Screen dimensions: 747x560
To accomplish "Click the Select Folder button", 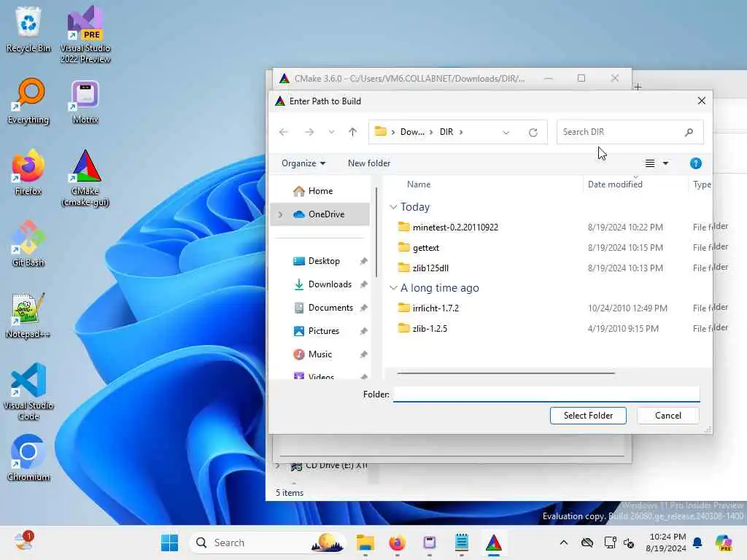I will tap(588, 415).
